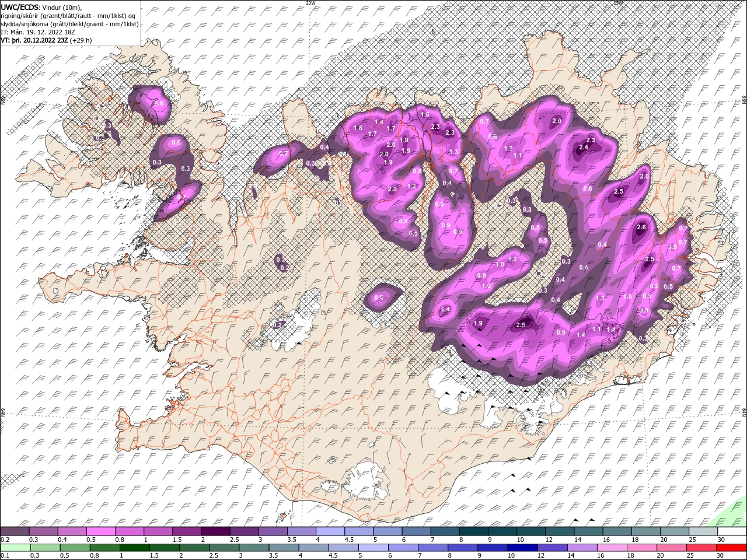This screenshot has width=747, height=560.
Task: Click the red 30 swatch in bottom legend row
Action: point(731,548)
